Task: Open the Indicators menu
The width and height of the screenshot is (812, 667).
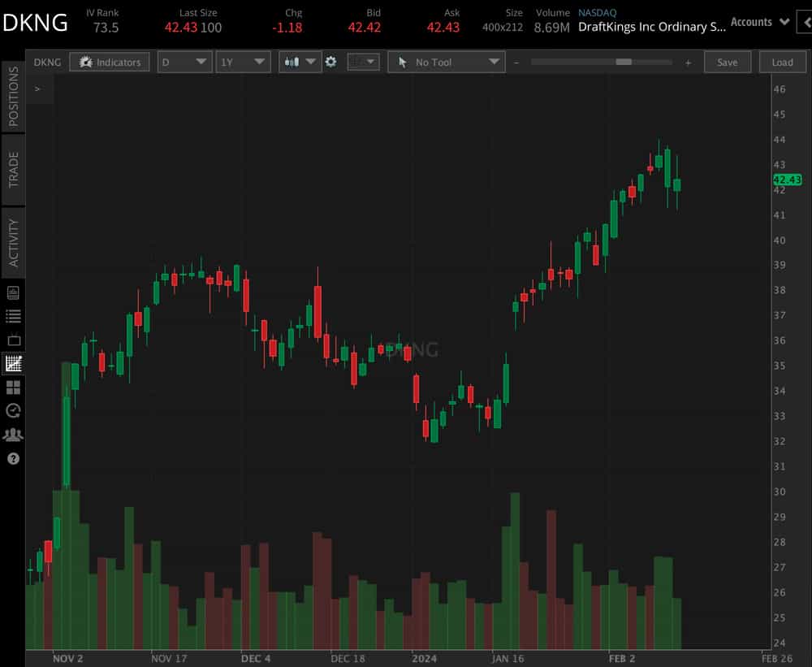Action: [x=110, y=63]
